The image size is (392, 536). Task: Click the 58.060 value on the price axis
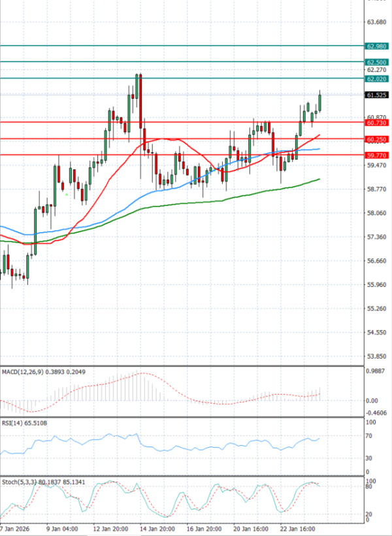[x=377, y=213]
